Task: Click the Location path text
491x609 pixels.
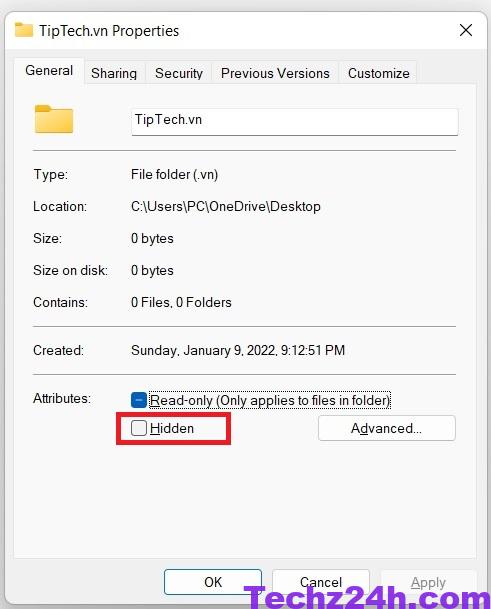Action: click(x=226, y=206)
